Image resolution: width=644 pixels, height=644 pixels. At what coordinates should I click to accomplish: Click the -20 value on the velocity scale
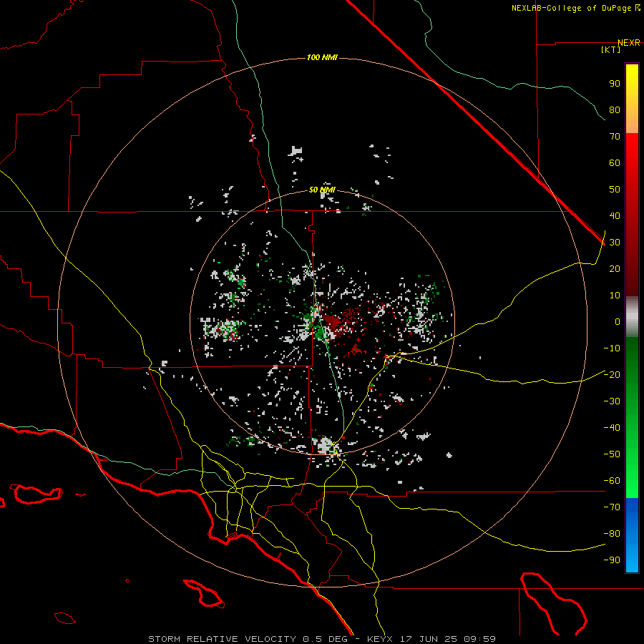click(x=612, y=374)
